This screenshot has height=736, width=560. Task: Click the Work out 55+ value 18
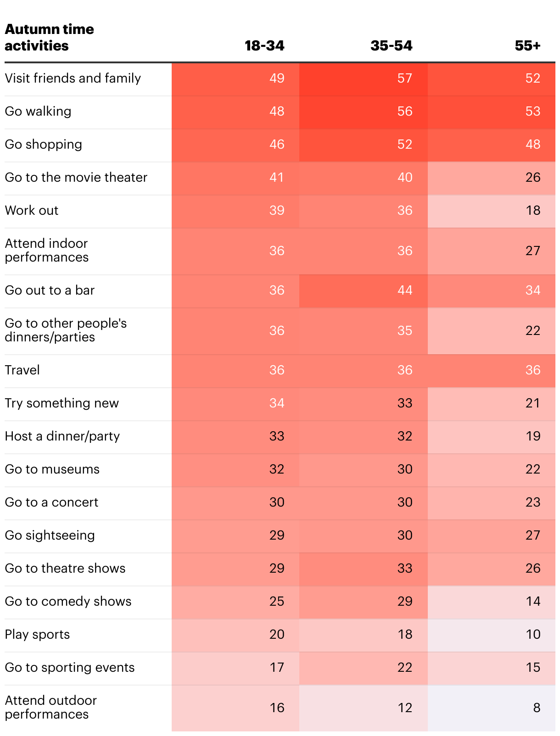(x=533, y=210)
